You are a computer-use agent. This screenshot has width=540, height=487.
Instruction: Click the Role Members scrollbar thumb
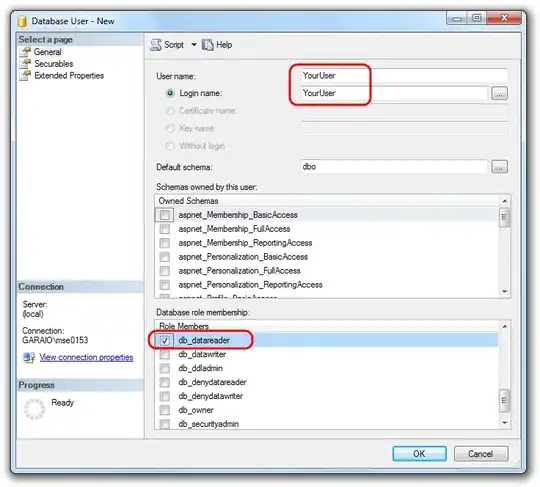(505, 400)
